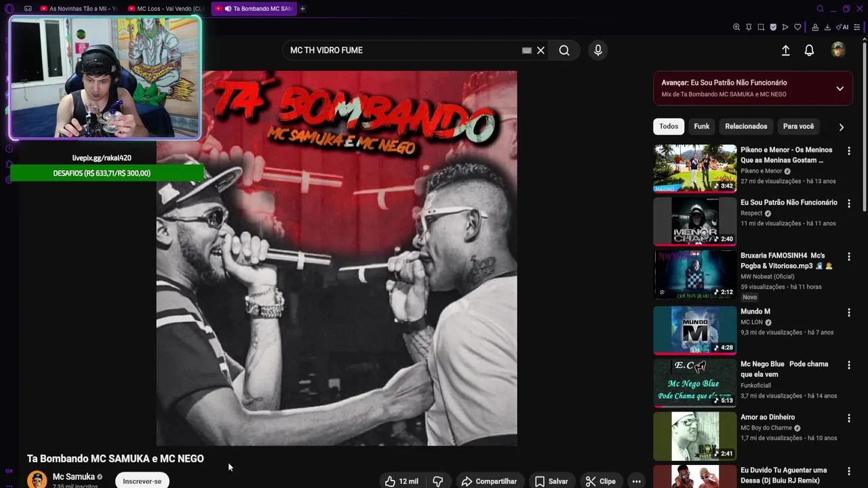Dislike the video with thumbs-down
Image resolution: width=868 pixels, height=488 pixels.
tap(438, 481)
